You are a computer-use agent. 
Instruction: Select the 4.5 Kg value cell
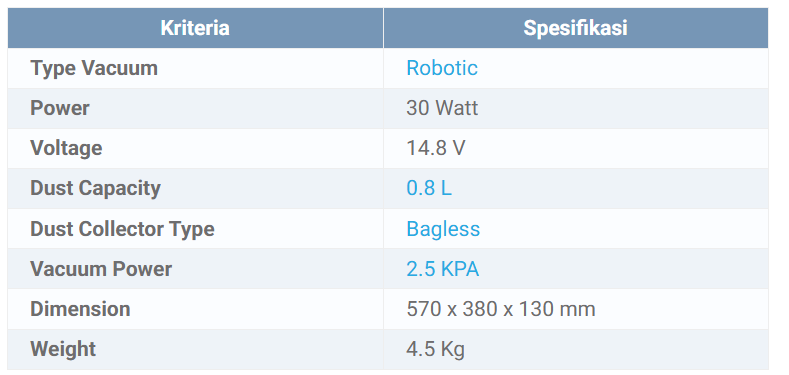[576, 349]
